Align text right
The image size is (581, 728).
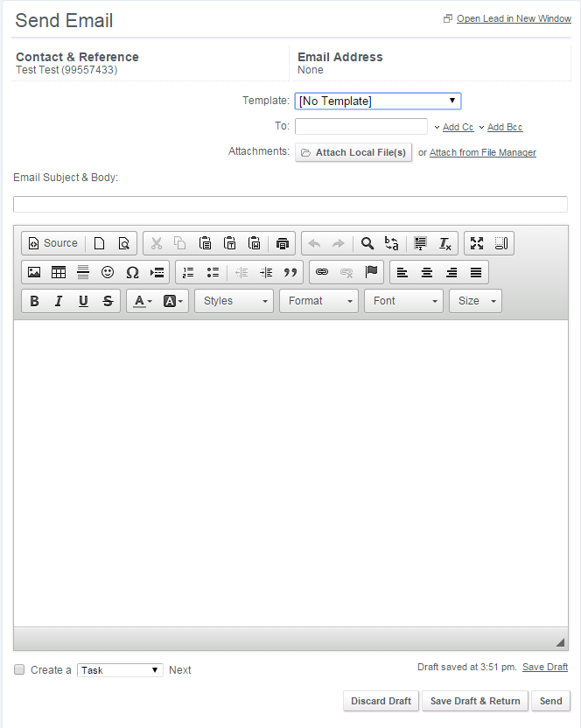451,272
